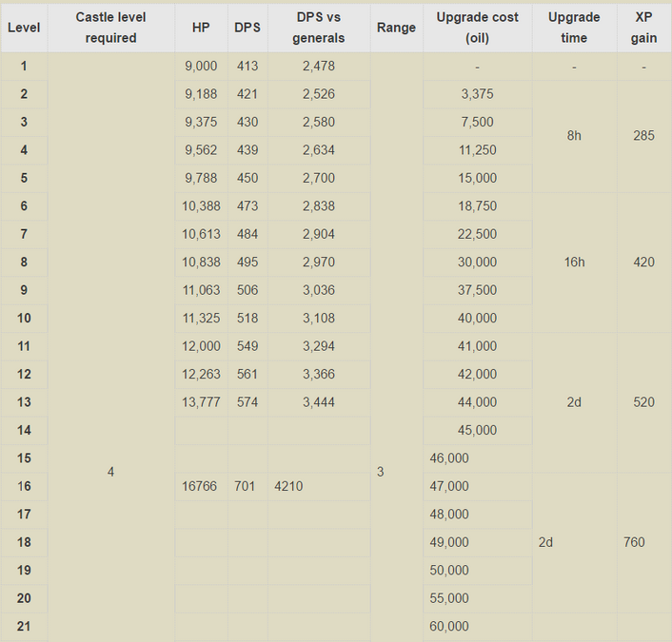Select DPS value 701
The image size is (672, 642).
245,487
